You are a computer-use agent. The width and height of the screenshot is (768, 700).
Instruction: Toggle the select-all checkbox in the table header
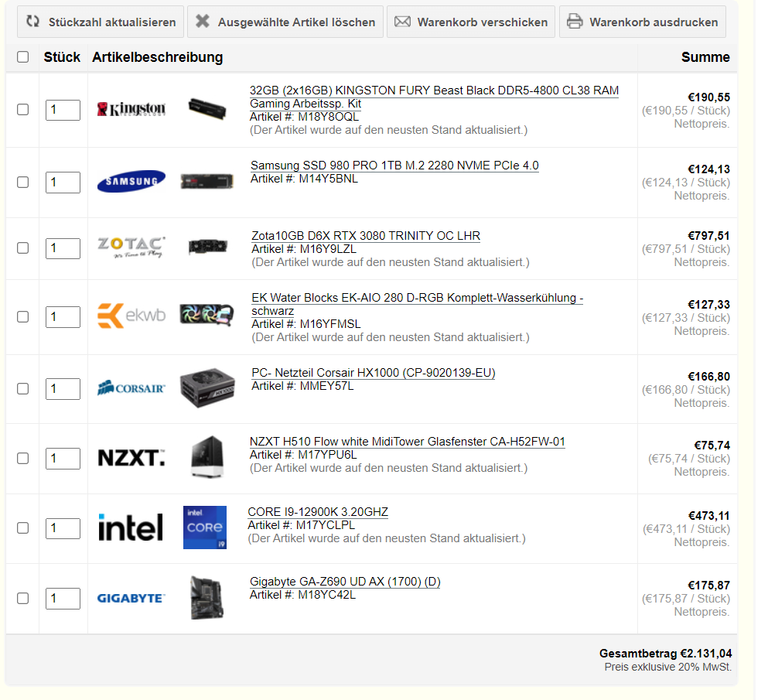22,56
